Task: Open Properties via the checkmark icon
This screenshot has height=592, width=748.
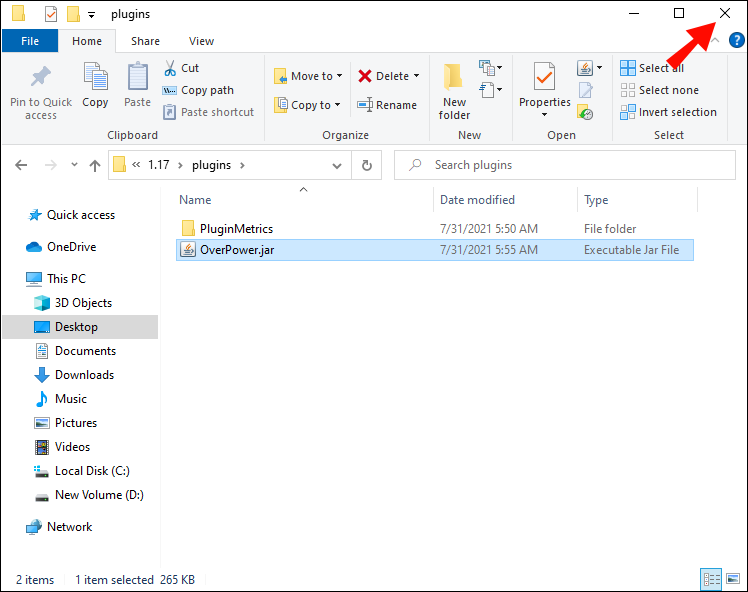Action: tap(544, 76)
